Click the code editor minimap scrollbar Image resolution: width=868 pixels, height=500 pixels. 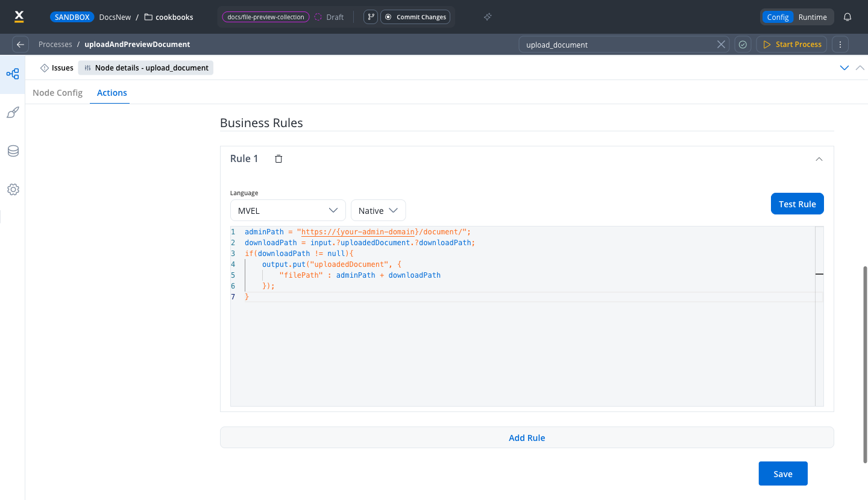coord(819,316)
